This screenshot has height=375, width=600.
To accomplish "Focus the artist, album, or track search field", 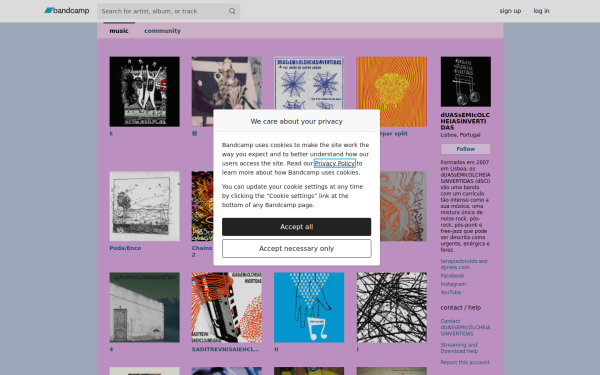I will [x=168, y=11].
